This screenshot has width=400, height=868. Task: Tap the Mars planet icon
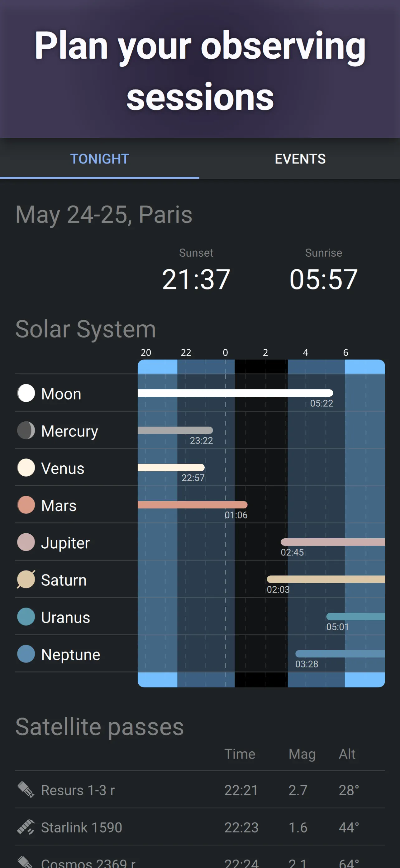(26, 505)
